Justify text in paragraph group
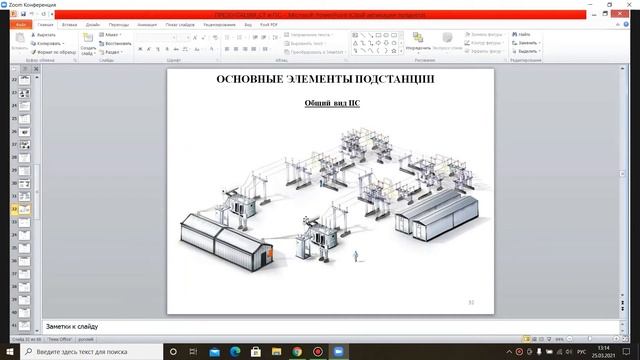 click(x=254, y=49)
